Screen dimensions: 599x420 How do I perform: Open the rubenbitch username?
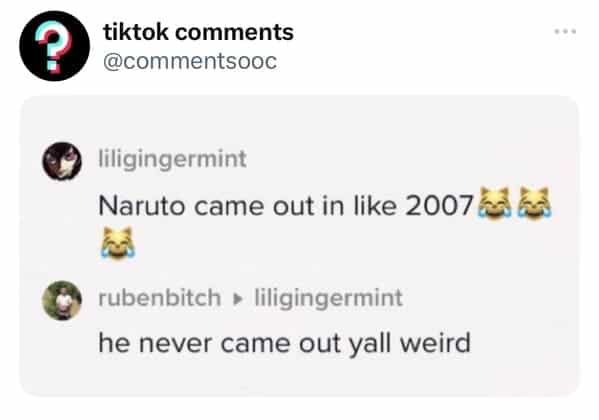pyautogui.click(x=160, y=298)
